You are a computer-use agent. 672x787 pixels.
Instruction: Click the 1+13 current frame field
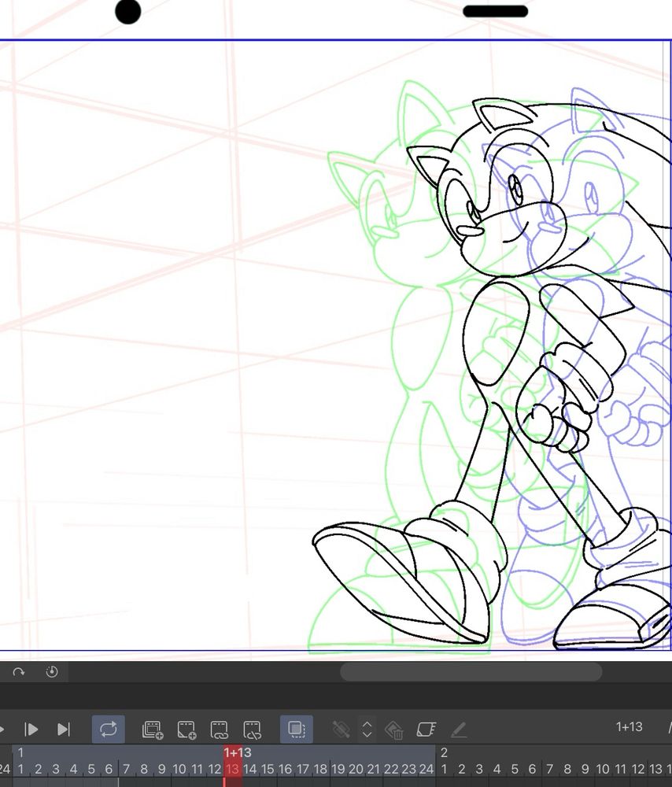[629, 726]
